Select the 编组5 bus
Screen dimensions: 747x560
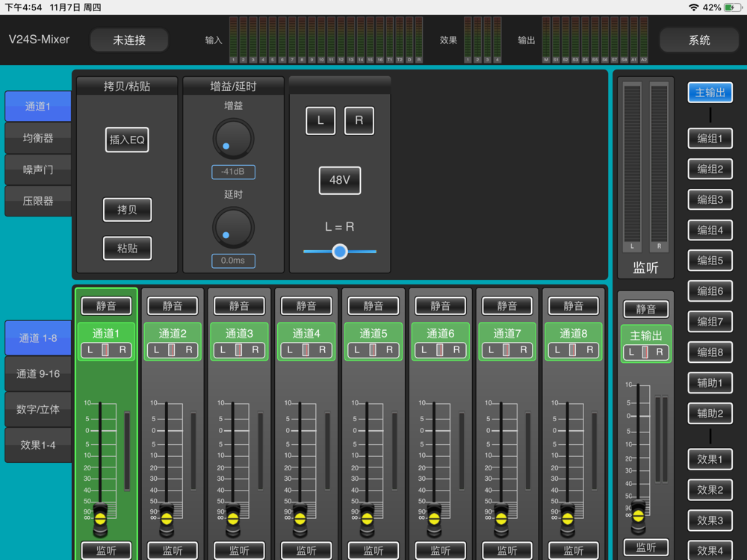(x=710, y=261)
